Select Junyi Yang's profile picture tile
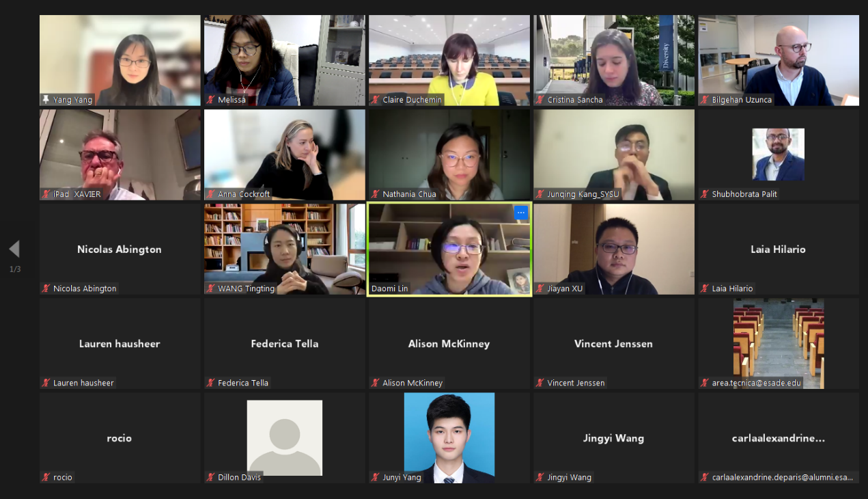This screenshot has width=868, height=499. 449,437
